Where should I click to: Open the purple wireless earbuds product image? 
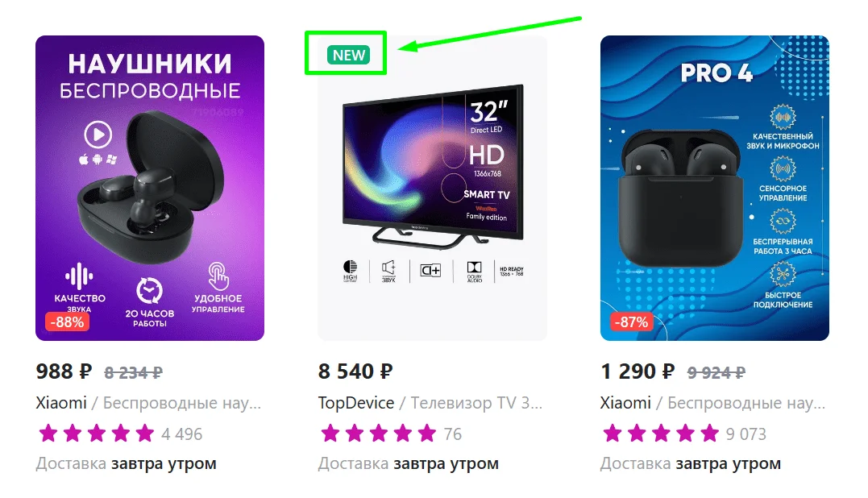(x=150, y=188)
